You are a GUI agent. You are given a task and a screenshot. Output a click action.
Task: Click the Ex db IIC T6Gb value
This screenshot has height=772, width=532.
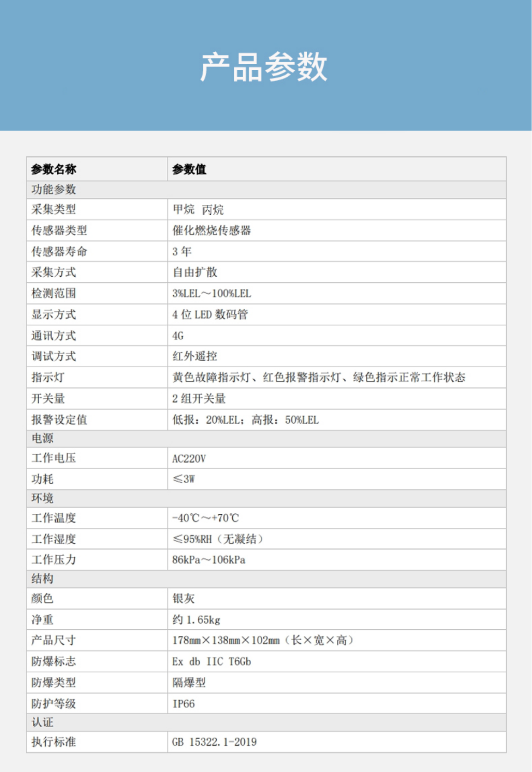(x=212, y=662)
